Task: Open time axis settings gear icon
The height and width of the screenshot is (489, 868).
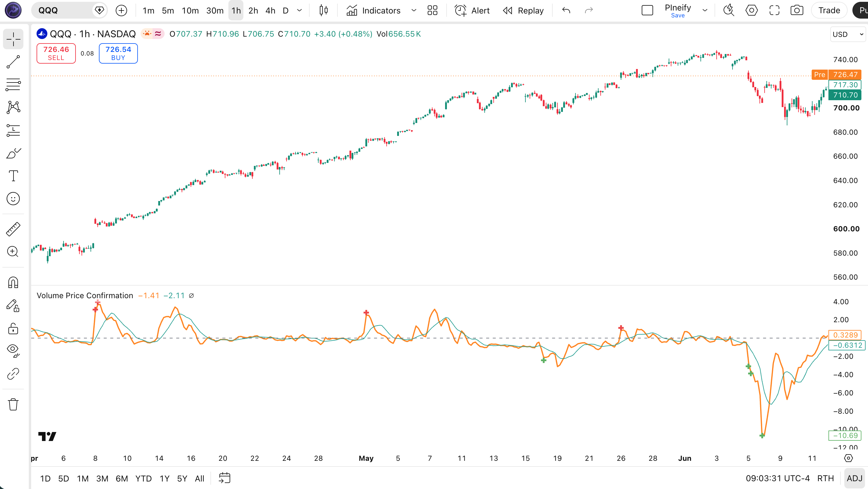Action: coord(848,458)
